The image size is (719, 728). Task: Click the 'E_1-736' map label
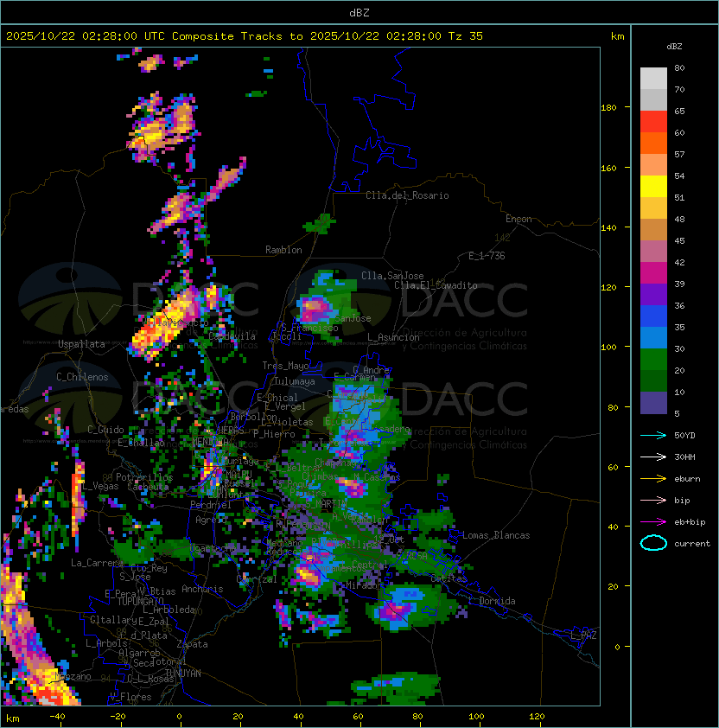click(487, 256)
